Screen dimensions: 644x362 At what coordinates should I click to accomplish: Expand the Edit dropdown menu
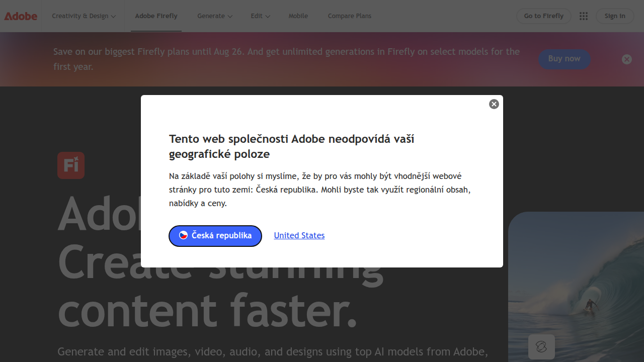261,16
